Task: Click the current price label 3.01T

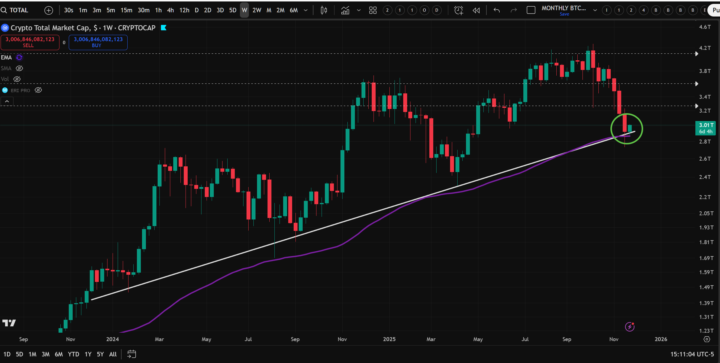Action: 705,128
